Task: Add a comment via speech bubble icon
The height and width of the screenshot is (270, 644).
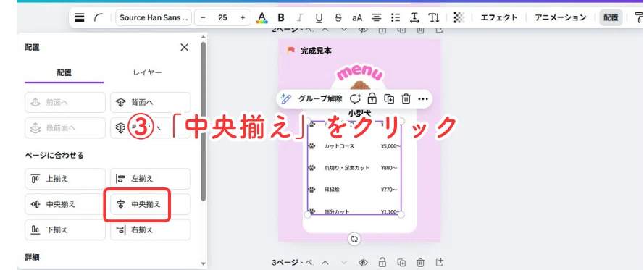Action: [355, 99]
